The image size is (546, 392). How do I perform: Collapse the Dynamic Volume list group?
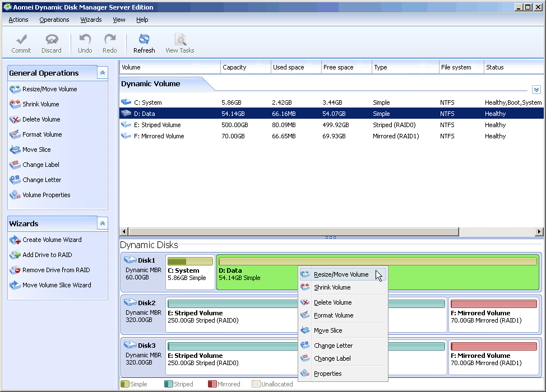pyautogui.click(x=536, y=90)
